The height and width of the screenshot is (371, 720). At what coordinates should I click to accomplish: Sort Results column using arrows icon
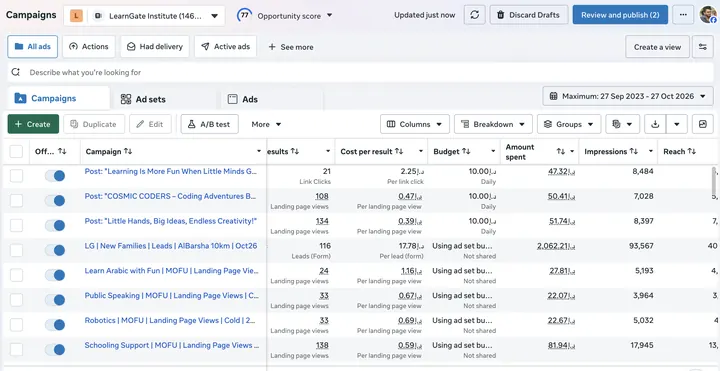(x=295, y=152)
